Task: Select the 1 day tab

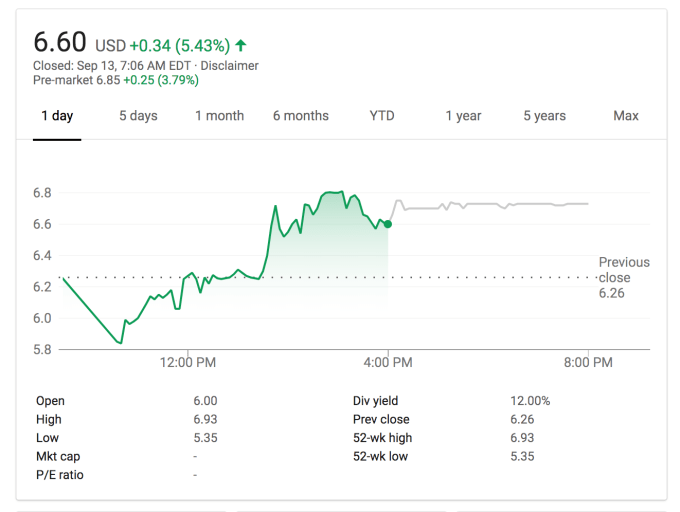Action: [57, 116]
